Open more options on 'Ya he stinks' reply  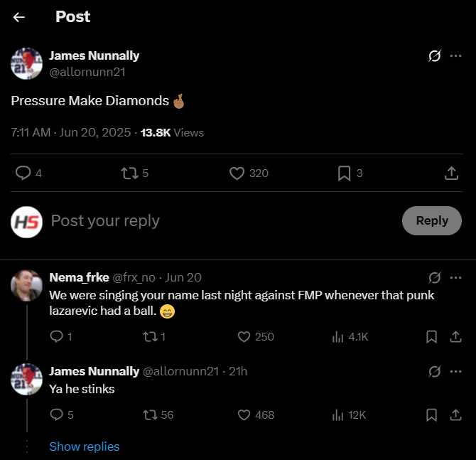click(456, 371)
